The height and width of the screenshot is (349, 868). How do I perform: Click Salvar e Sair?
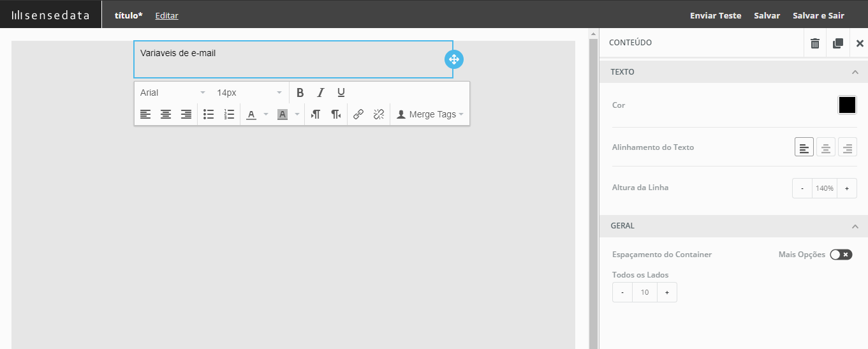(818, 15)
